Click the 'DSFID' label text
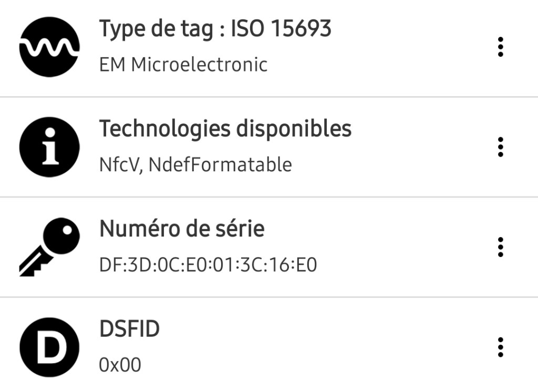The width and height of the screenshot is (538, 392). tap(129, 329)
